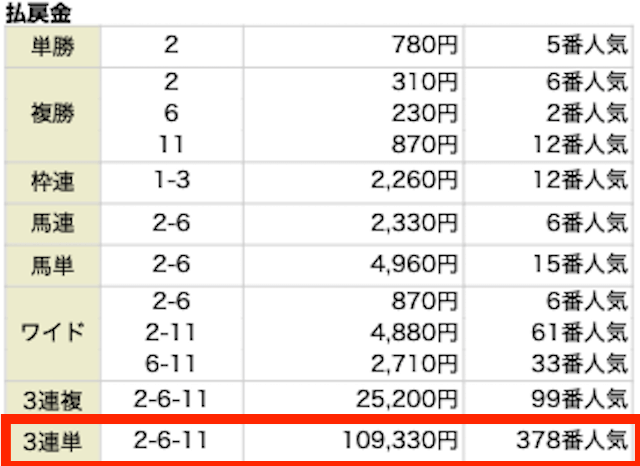Click the 払戻金 heading
This screenshot has width=640, height=466.
pyautogui.click(x=38, y=13)
